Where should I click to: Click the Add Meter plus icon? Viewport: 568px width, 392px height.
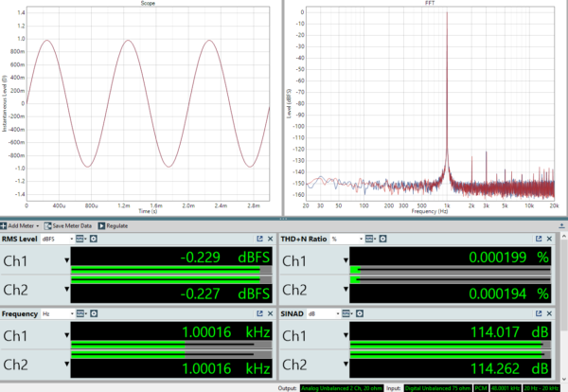click(4, 225)
